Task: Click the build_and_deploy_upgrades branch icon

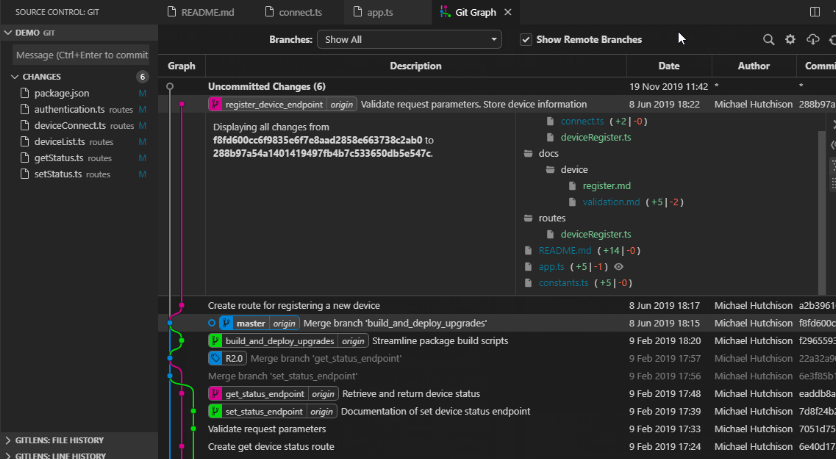Action: [215, 341]
